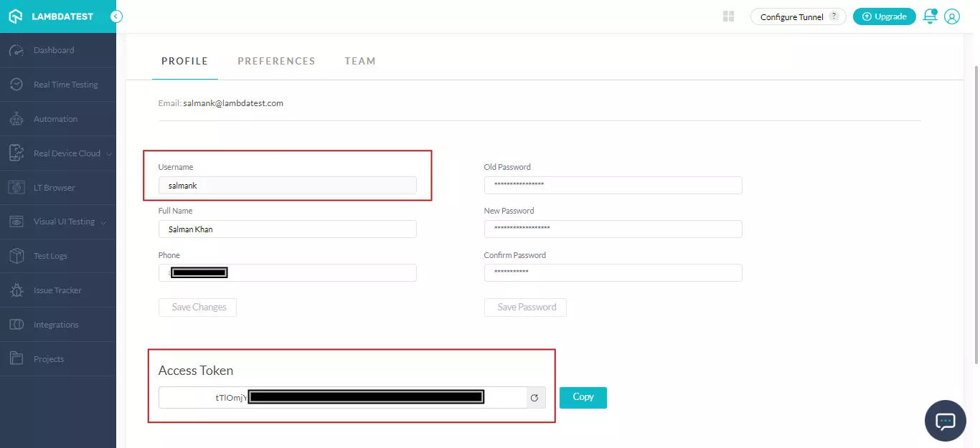
Task: Click the Configure Tunnel button
Action: coord(798,16)
